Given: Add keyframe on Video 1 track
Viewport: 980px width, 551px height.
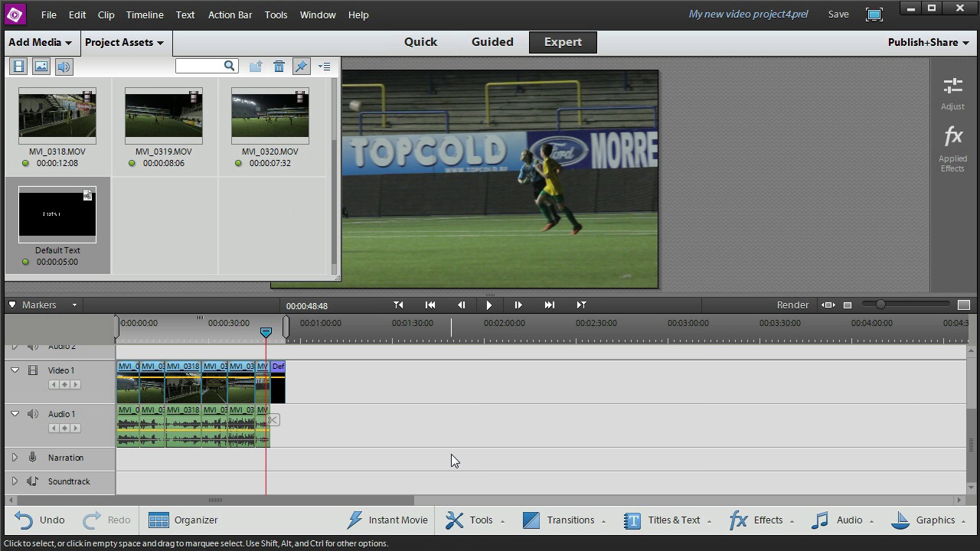Looking at the screenshot, I should pos(64,384).
